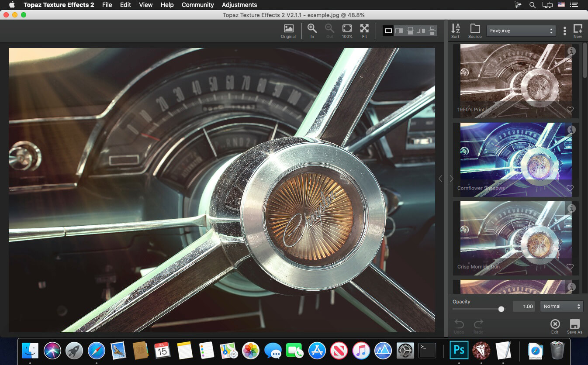Favorite the Crisp Morning Run effect
Viewport: 588px width, 365px height.
click(x=570, y=267)
